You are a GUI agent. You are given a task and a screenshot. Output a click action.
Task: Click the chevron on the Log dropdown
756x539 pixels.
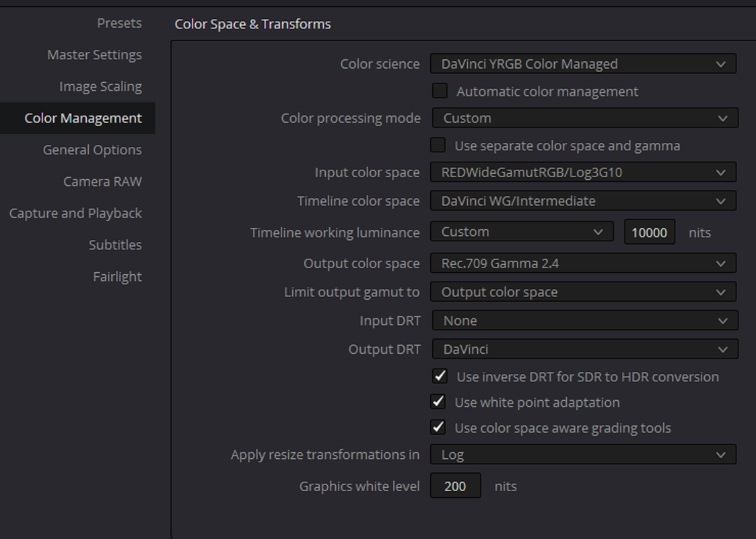click(721, 455)
